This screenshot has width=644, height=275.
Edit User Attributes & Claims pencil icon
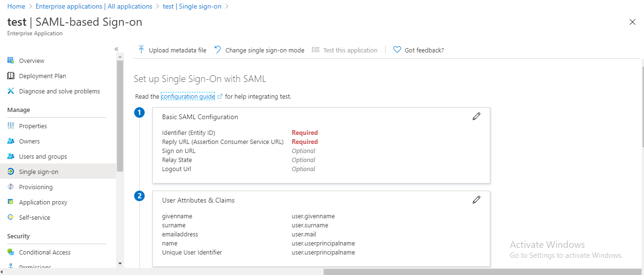pos(476,200)
